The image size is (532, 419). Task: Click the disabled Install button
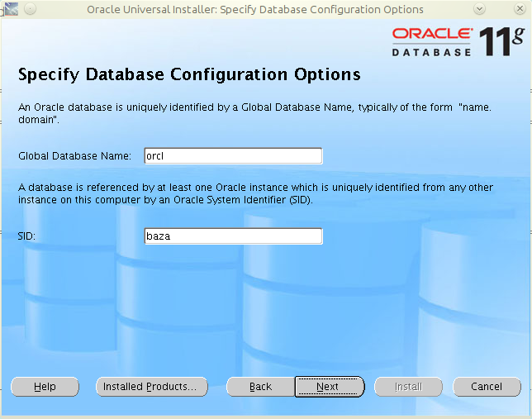click(408, 387)
